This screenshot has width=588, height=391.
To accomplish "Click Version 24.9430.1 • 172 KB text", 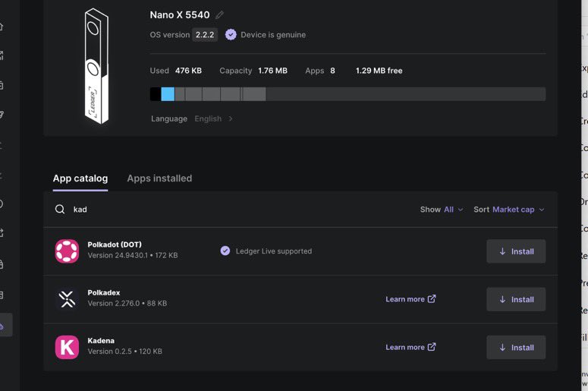I will click(133, 255).
